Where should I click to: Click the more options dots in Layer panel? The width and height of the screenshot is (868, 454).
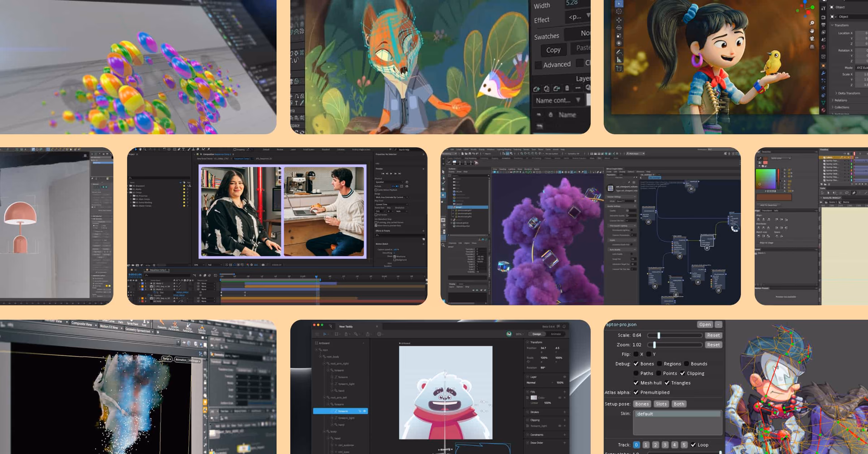578,88
